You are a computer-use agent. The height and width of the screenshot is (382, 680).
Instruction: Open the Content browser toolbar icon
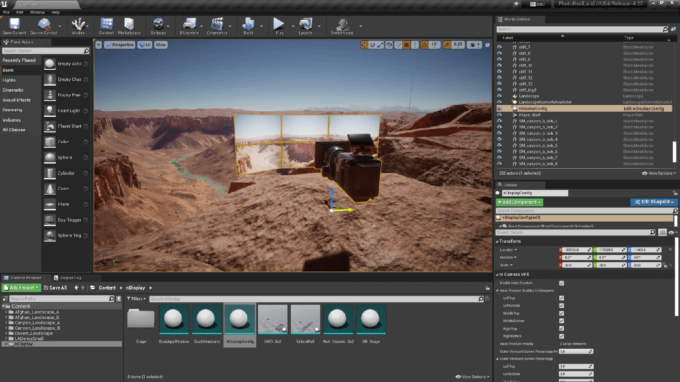point(106,26)
